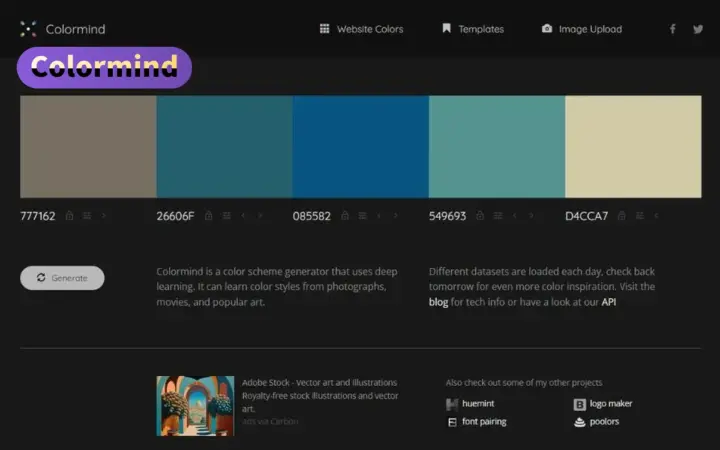Click the font pairing icon
This screenshot has height=450, width=720.
click(x=452, y=422)
